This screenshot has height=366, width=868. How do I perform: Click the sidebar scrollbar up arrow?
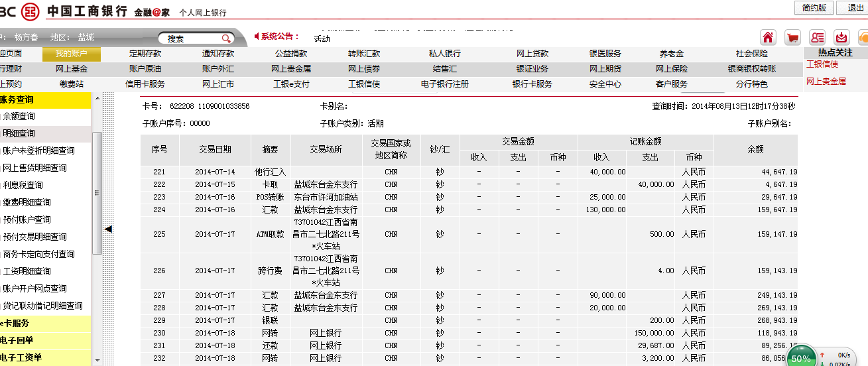point(97,98)
